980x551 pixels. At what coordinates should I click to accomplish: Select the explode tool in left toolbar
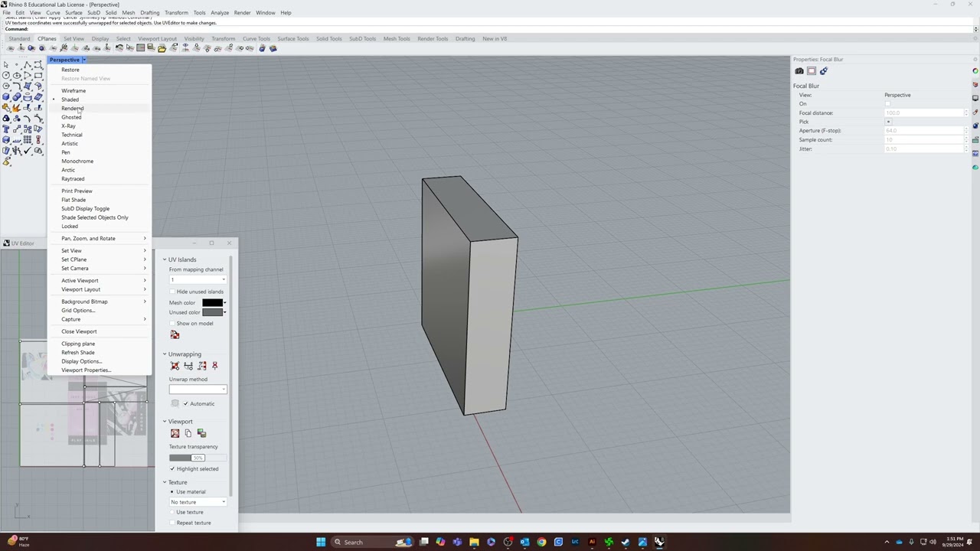16,108
